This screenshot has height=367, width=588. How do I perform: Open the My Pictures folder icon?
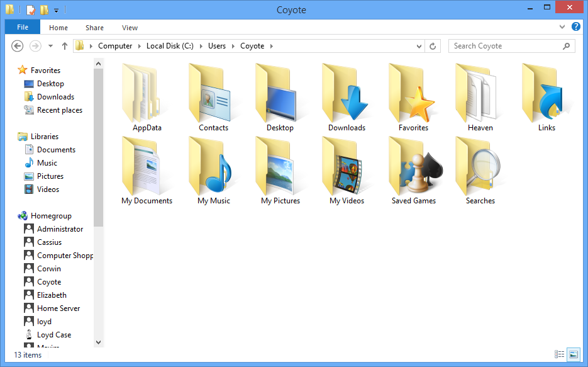275,166
